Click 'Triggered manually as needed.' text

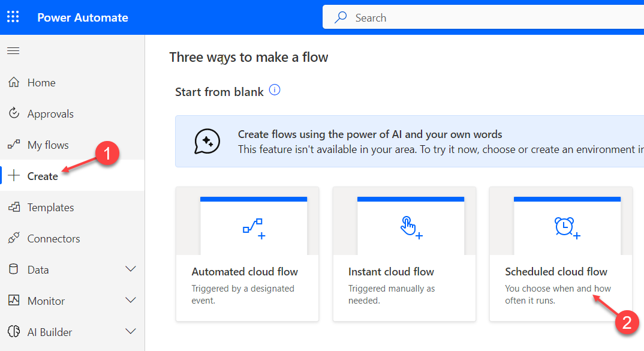392,294
